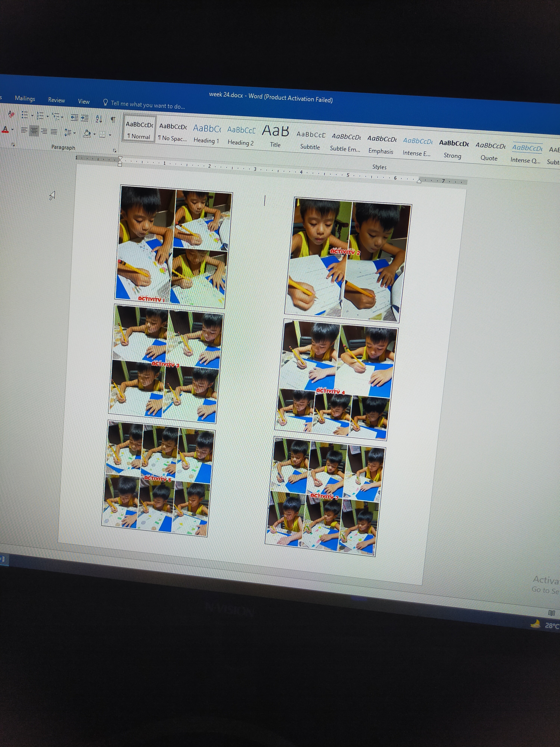Image resolution: width=560 pixels, height=747 pixels.
Task: Select the Activity 5 photo collage
Action: click(x=158, y=478)
